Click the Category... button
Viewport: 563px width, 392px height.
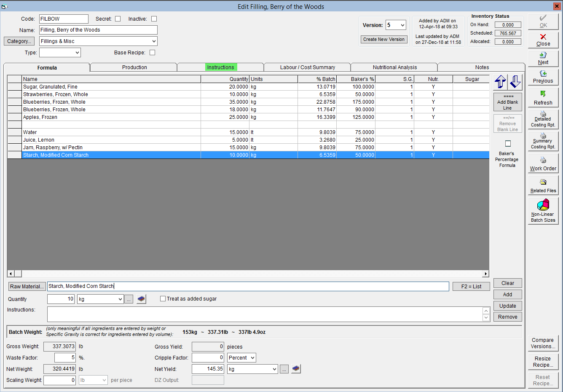[x=19, y=41]
